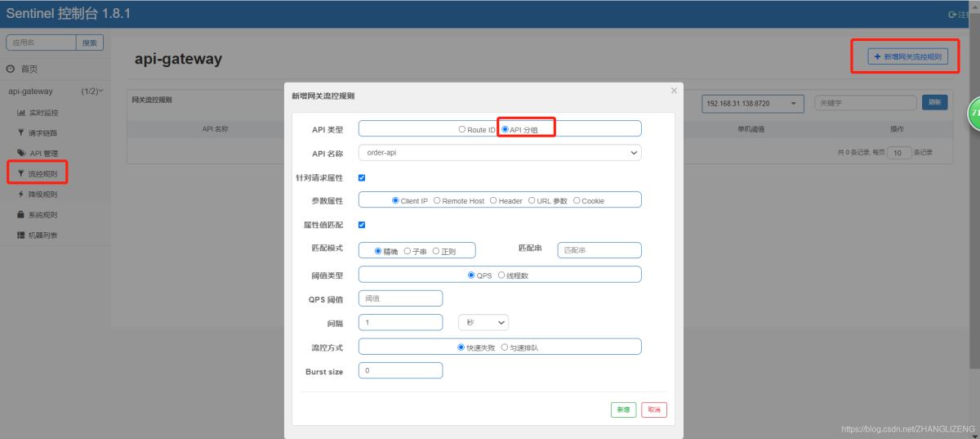Choose Cookie parameter attribute

pyautogui.click(x=577, y=200)
